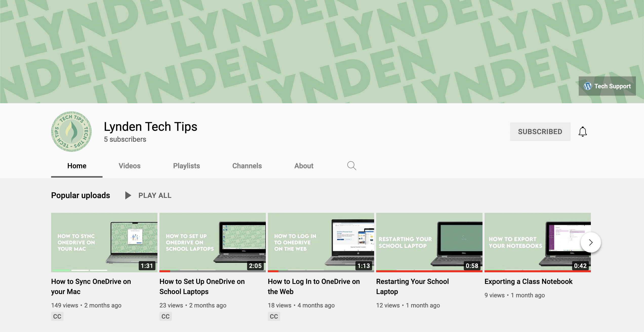Viewport: 644px width, 332px height.
Task: Open the 'Restarting Your School Laptop' title
Action: point(412,286)
